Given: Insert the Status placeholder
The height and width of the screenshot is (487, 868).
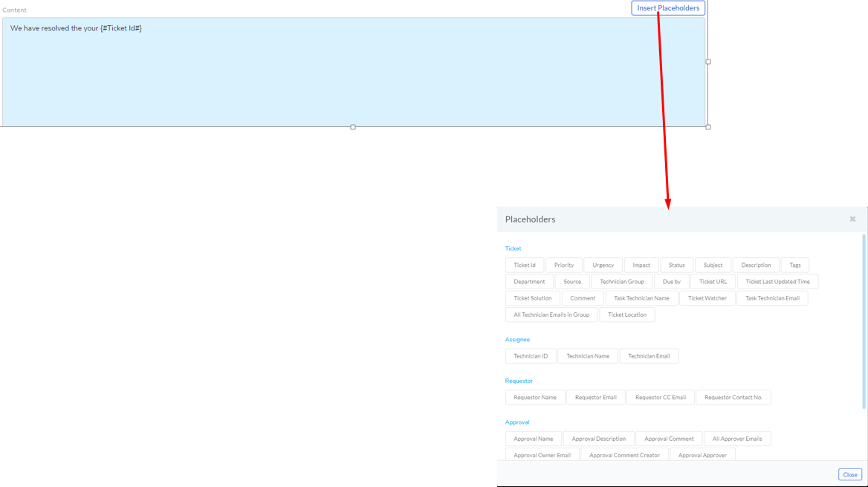Looking at the screenshot, I should (676, 265).
